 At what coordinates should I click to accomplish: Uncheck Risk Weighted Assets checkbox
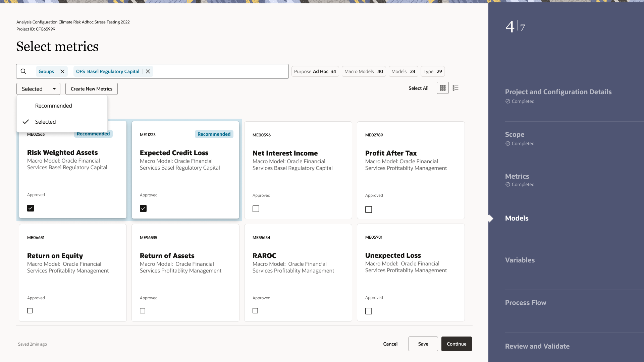tap(31, 208)
